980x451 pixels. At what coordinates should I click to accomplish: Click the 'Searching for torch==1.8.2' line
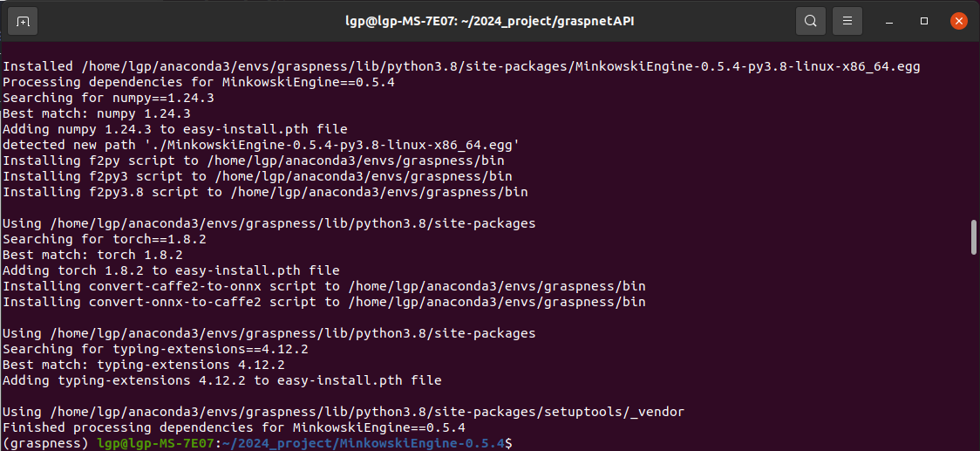tap(105, 239)
